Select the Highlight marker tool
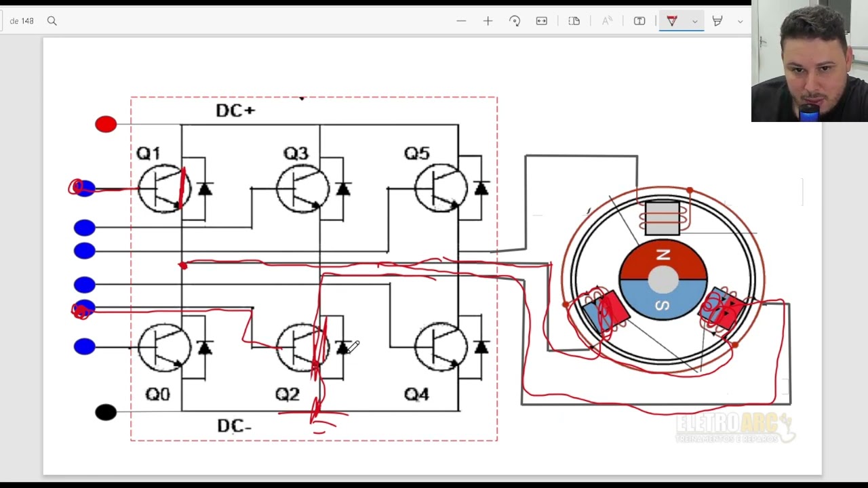Image resolution: width=868 pixels, height=488 pixels. 717,21
